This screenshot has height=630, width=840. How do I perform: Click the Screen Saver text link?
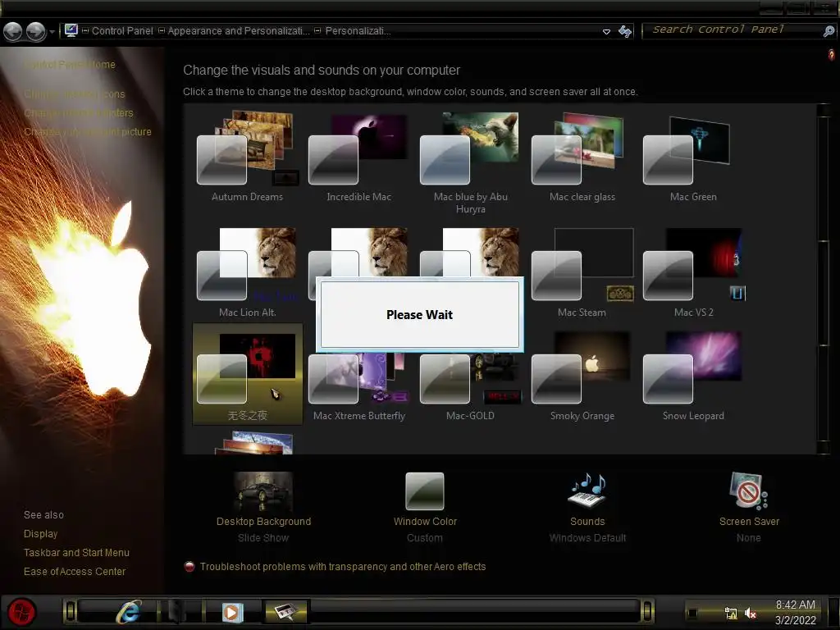[749, 521]
